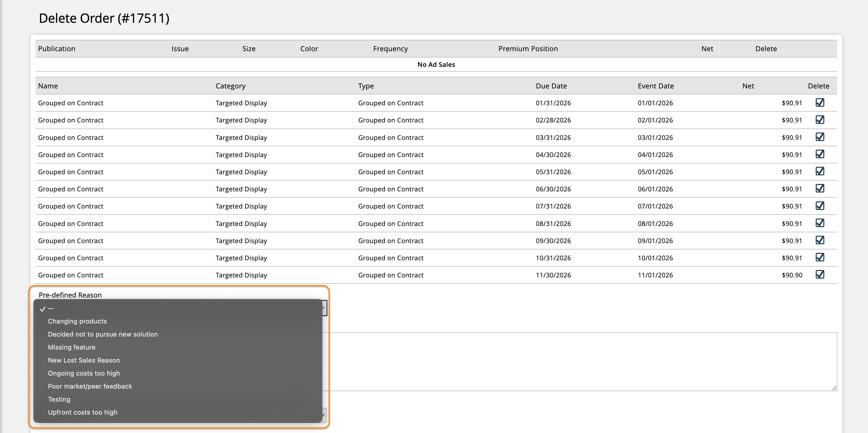The height and width of the screenshot is (433, 868).
Task: Uncheck delete box for $90.90 row
Action: click(819, 275)
